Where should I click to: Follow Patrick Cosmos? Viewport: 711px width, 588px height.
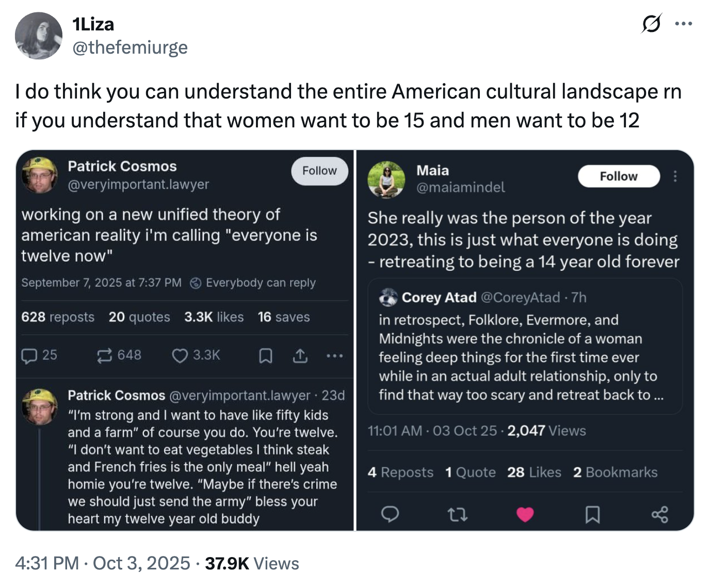coord(319,171)
